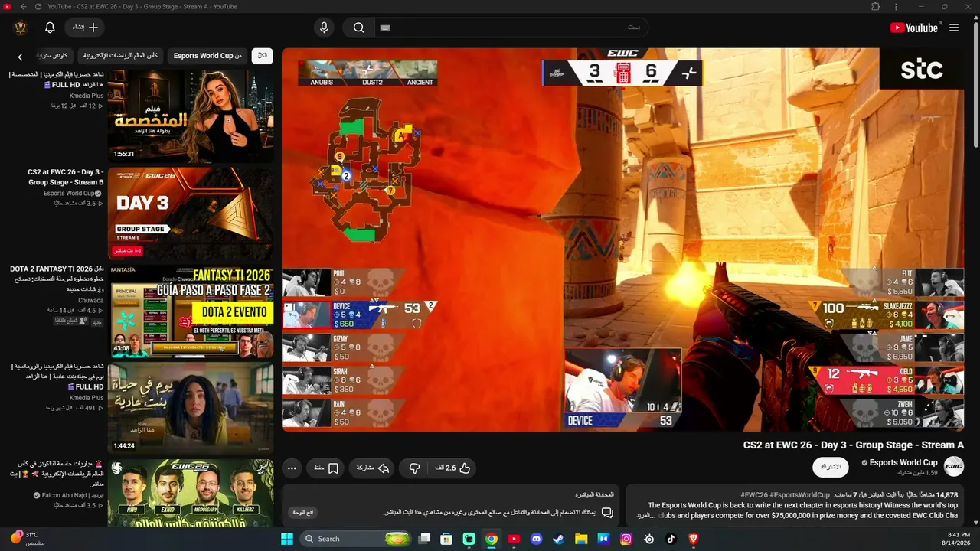Click the page vertical scrollbar
Screen dimensions: 980x551
pyautogui.click(x=975, y=84)
